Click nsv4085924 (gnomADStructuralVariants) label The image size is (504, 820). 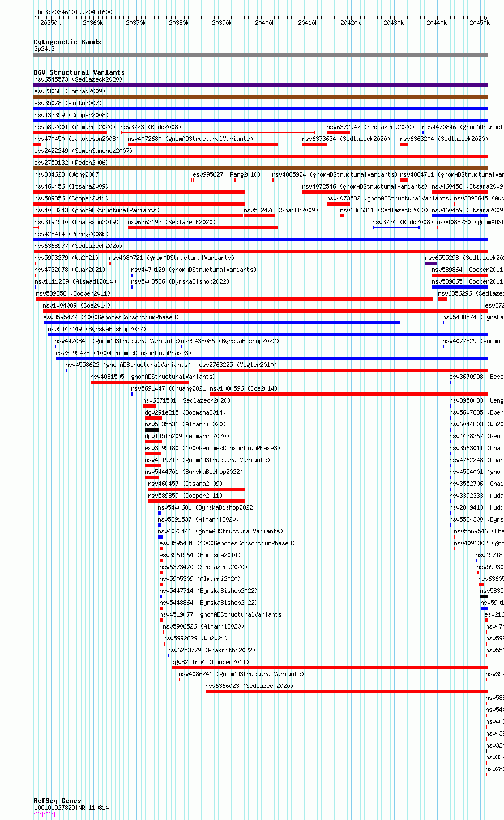pyautogui.click(x=335, y=174)
